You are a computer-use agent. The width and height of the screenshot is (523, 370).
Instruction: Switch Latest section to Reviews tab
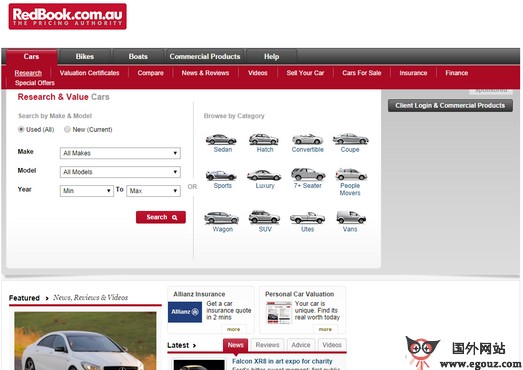tap(268, 345)
